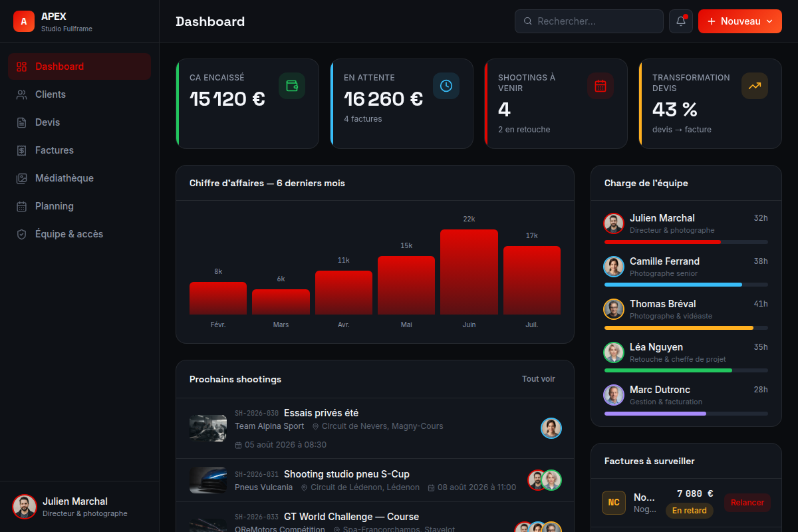Image resolution: width=798 pixels, height=532 pixels.
Task: Click Thomas Bréval's workload progress bar
Action: pos(686,328)
